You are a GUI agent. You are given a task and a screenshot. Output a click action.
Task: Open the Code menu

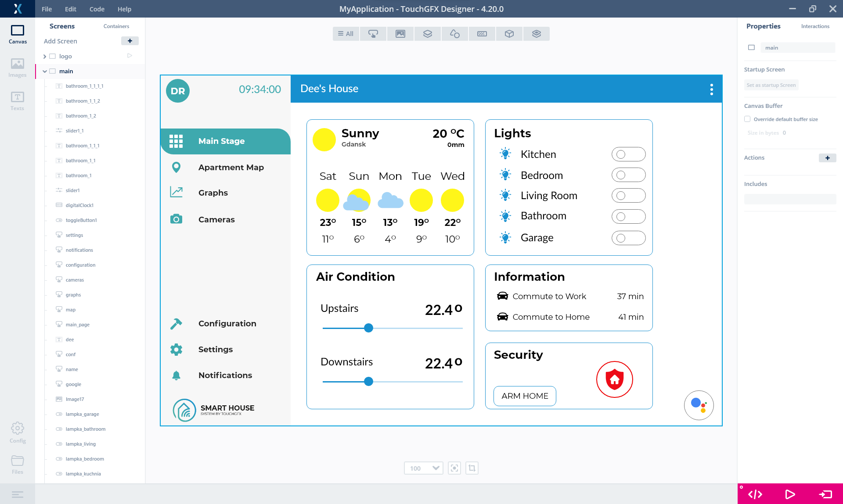(97, 9)
